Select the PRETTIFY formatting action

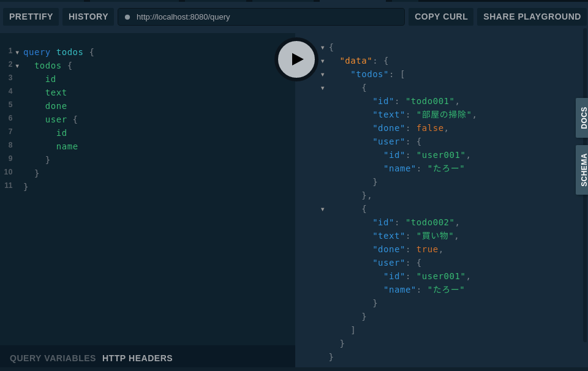coord(31,17)
